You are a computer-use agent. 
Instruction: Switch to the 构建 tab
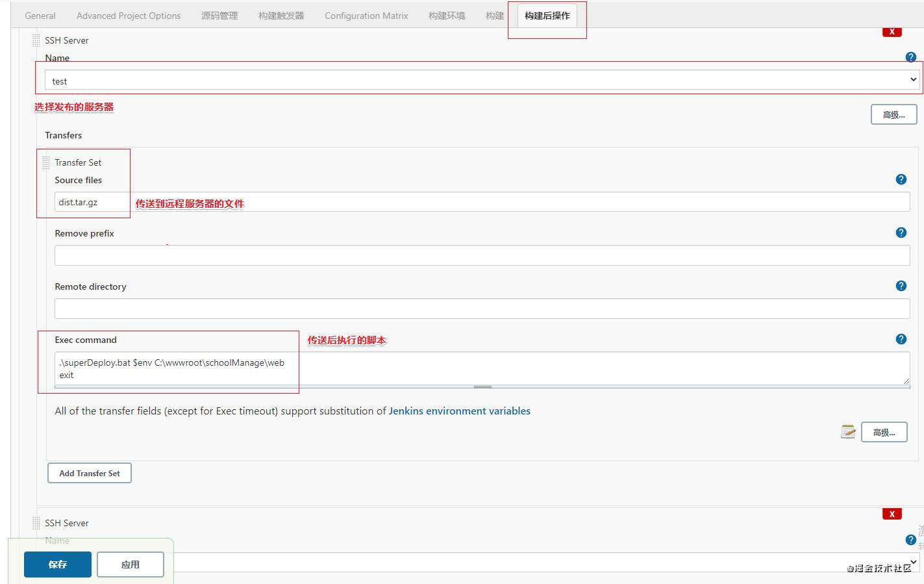(x=495, y=16)
